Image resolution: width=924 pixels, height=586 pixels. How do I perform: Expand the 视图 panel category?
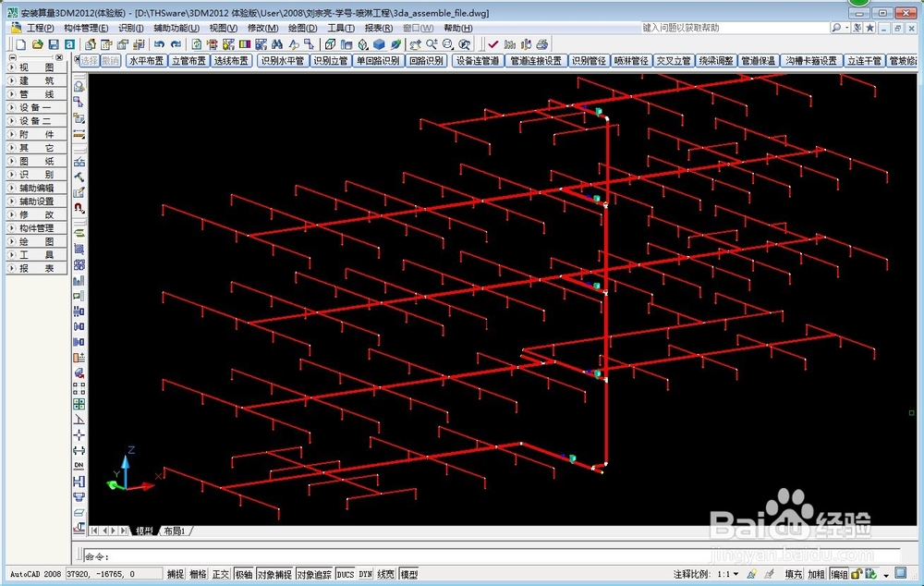pyautogui.click(x=37, y=67)
